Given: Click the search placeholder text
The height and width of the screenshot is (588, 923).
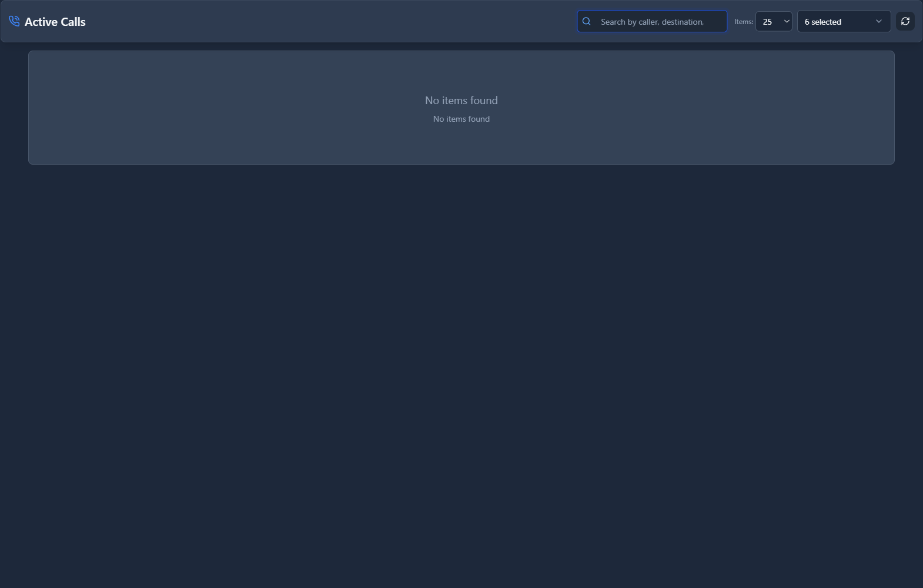Looking at the screenshot, I should [652, 22].
